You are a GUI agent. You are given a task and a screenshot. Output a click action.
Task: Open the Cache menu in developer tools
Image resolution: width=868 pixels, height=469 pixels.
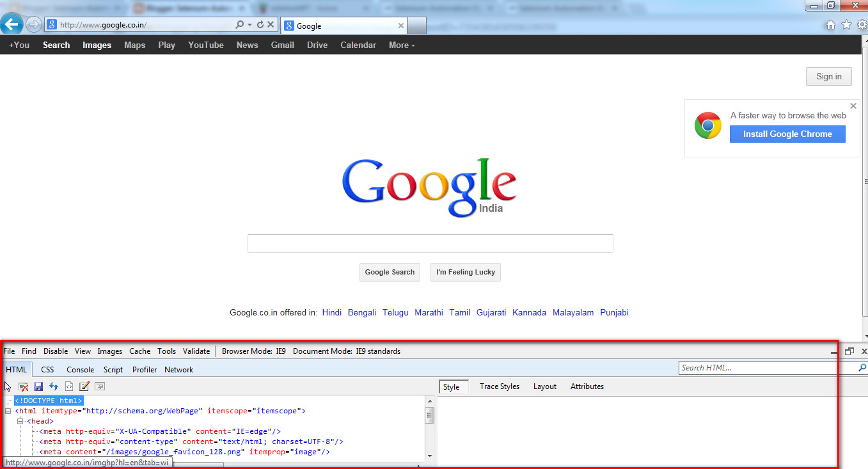tap(140, 351)
